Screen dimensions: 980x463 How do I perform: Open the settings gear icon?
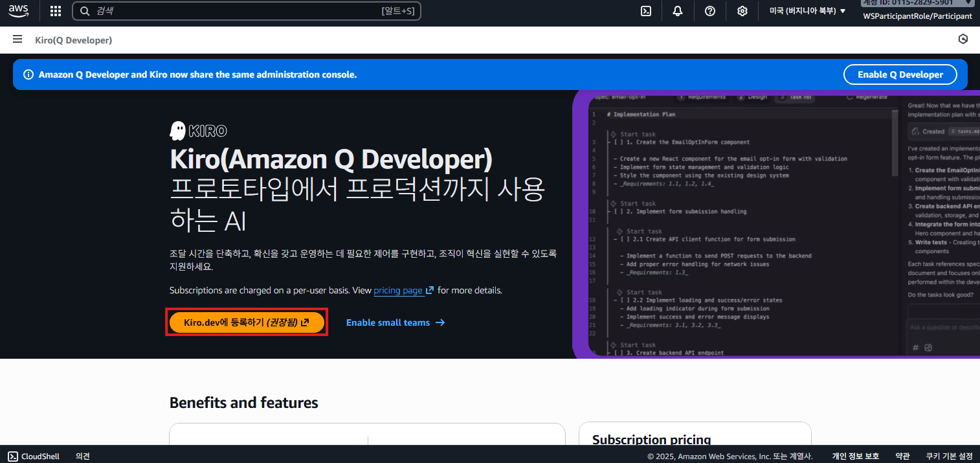[742, 11]
